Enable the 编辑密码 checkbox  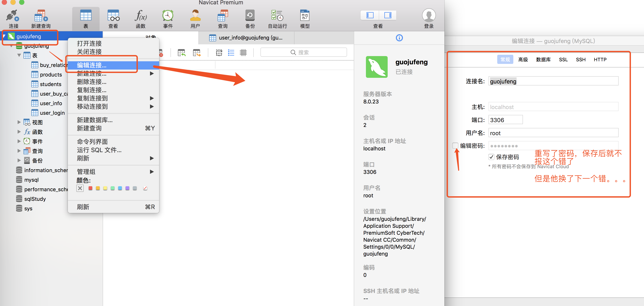(455, 146)
